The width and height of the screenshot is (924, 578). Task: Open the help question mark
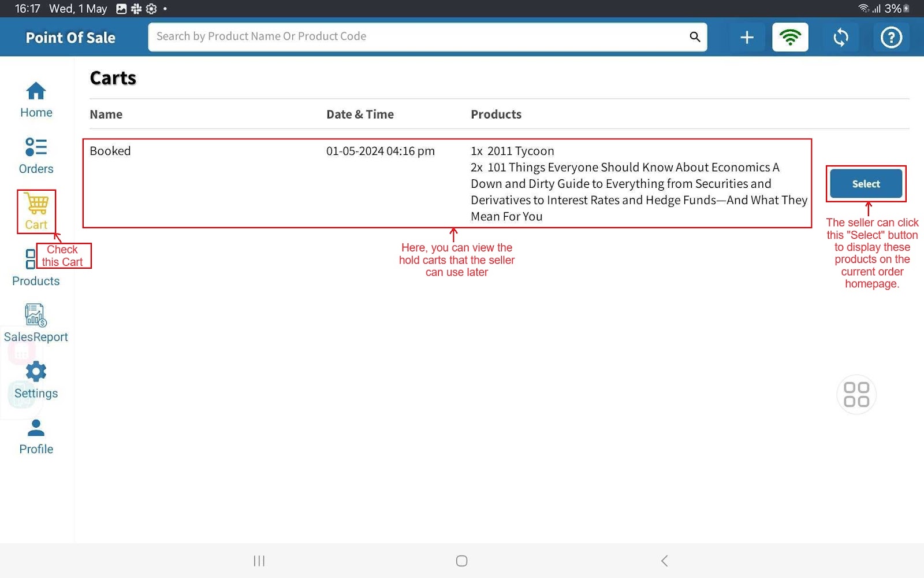tap(891, 38)
